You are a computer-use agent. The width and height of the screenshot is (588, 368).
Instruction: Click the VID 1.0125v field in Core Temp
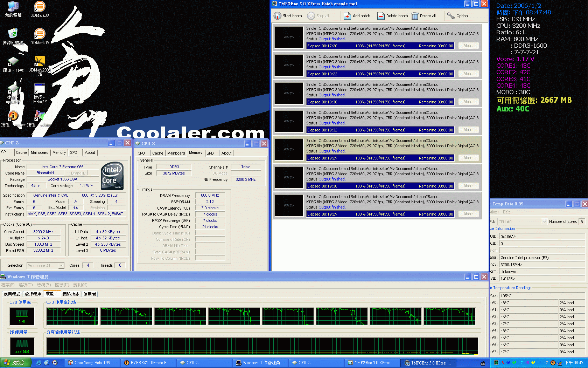[542, 279]
